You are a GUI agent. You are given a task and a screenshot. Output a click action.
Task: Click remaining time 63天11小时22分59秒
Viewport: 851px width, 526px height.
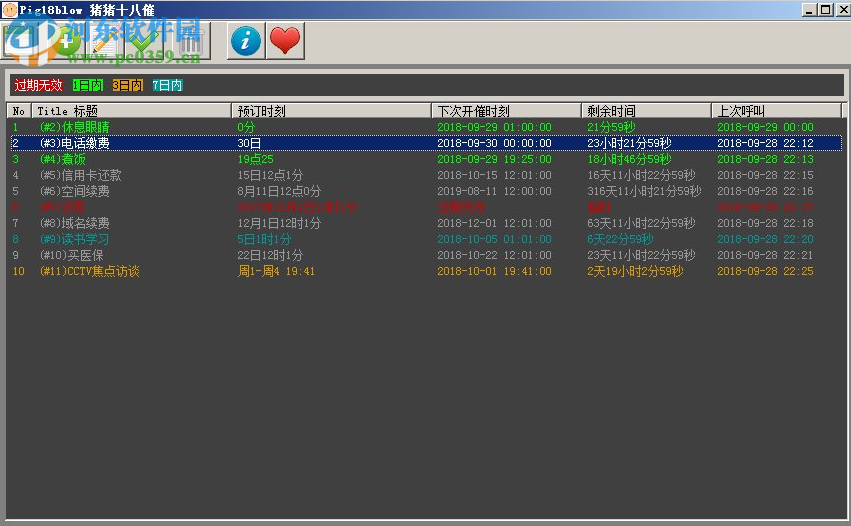(641, 223)
